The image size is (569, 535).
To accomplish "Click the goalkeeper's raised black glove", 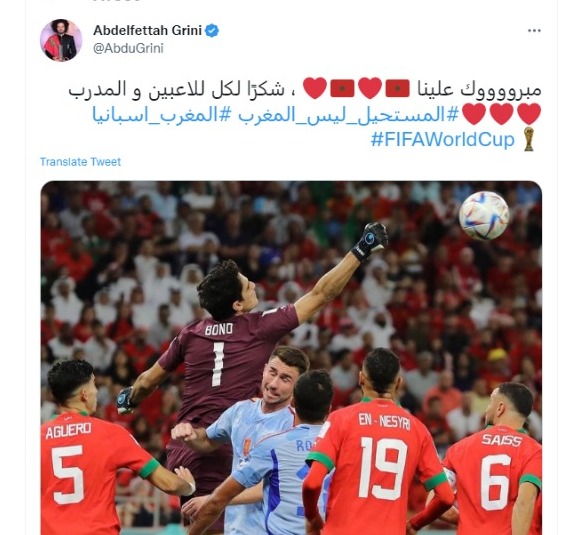I will [370, 241].
